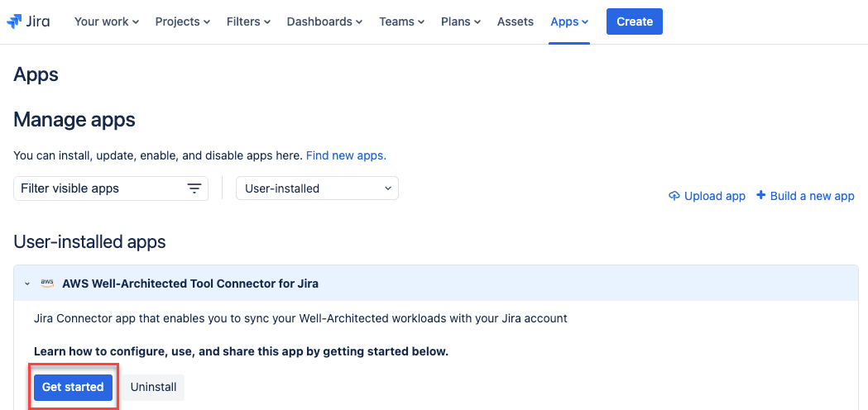Click the Jira Connector app description text
Image resolution: width=868 pixels, height=410 pixels.
pos(300,319)
